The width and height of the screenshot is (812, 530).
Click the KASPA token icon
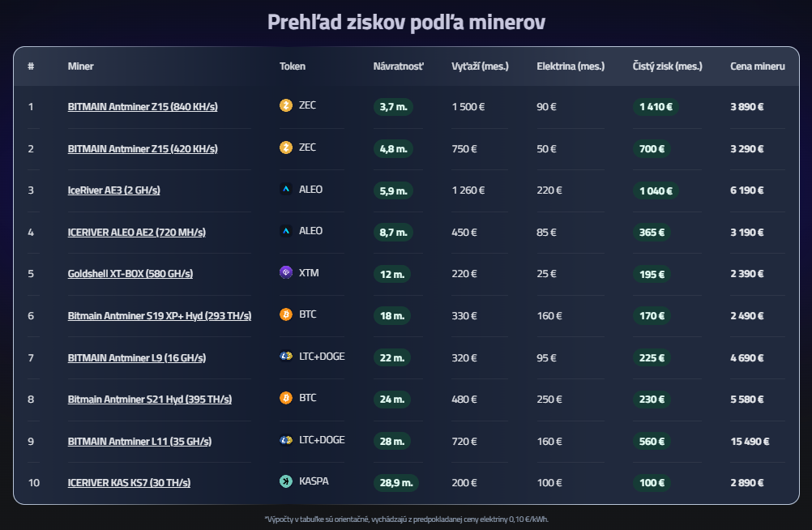point(285,481)
